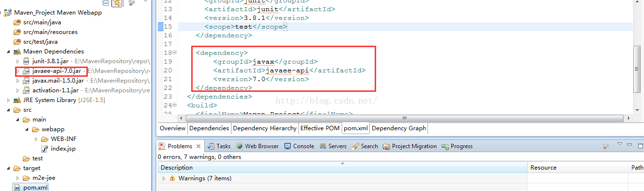Expand the m2e-jee folder node

point(18,178)
